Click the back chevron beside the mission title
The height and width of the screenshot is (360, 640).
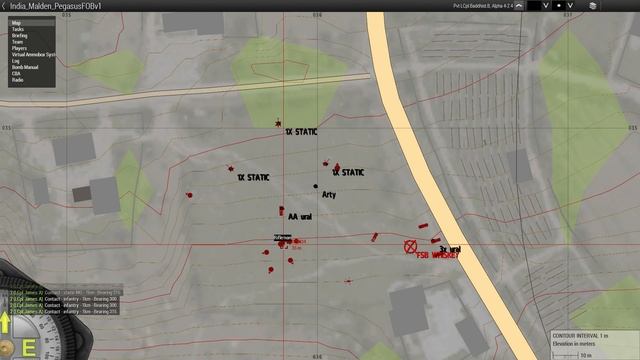point(4,6)
